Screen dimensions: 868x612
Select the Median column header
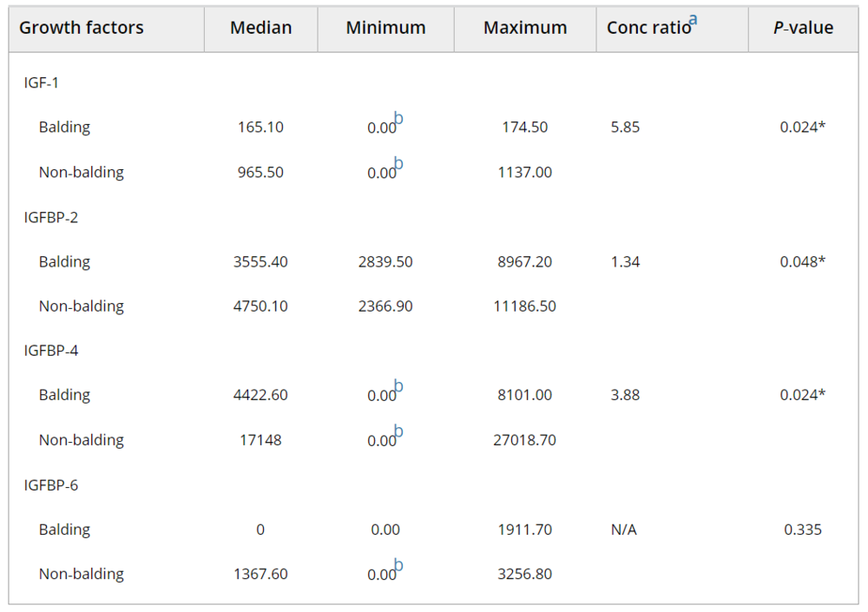(260, 28)
